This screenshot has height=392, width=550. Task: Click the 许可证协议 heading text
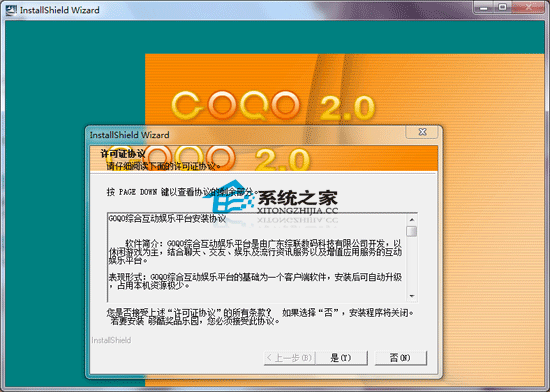pos(123,154)
